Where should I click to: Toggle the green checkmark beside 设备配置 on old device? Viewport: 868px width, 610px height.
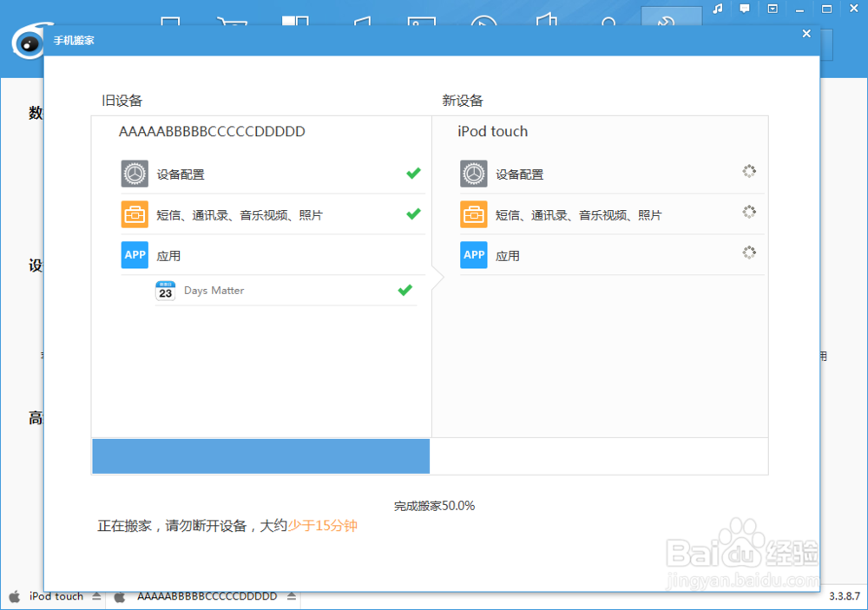click(x=414, y=173)
